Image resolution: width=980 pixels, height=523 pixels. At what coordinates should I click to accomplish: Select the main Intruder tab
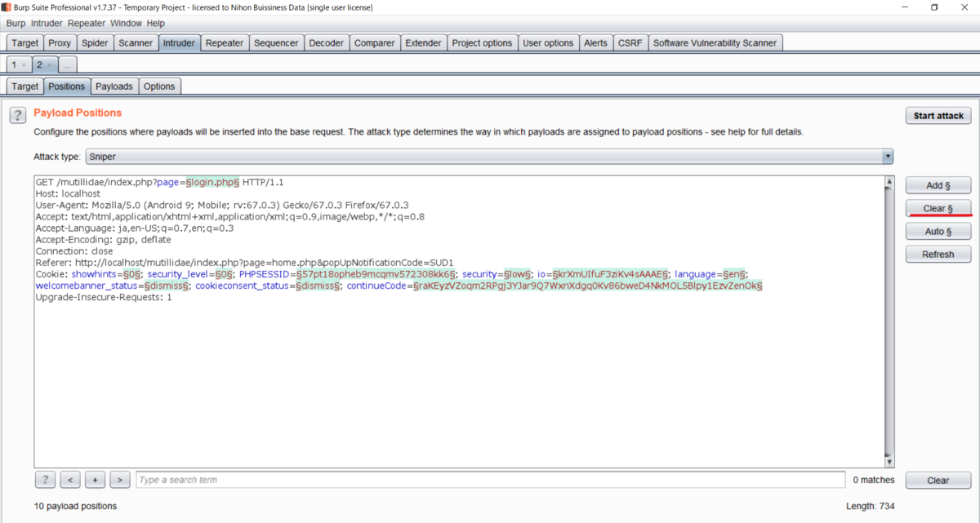click(x=179, y=43)
